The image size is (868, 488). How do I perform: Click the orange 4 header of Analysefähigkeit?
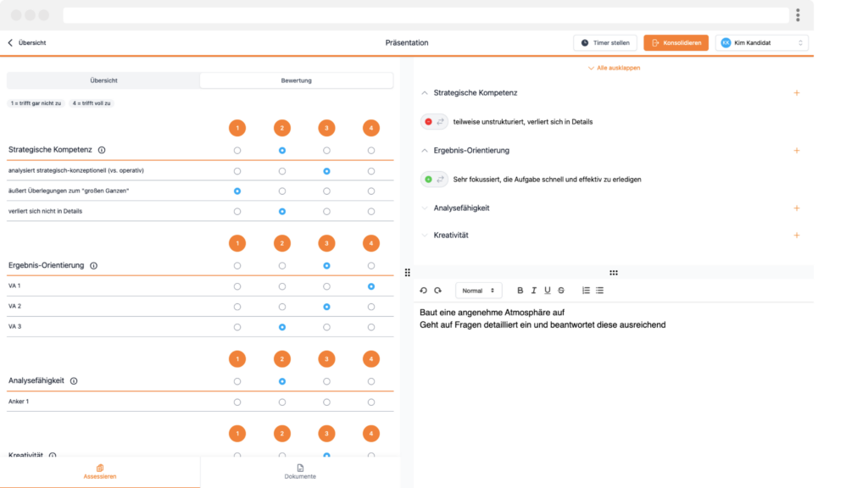pos(371,359)
